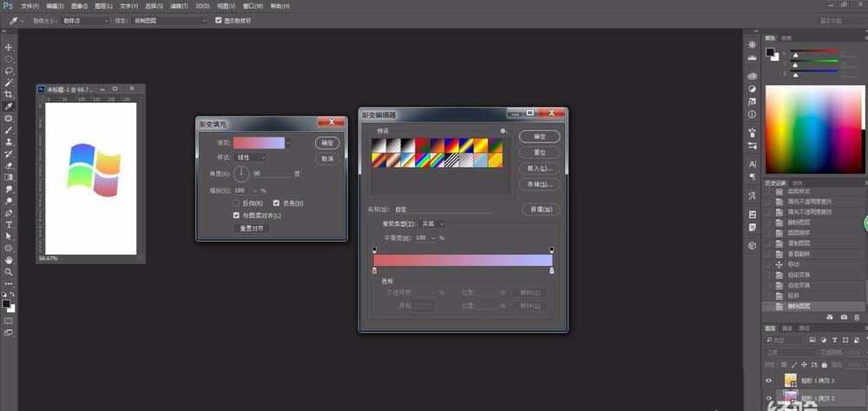Select the Lasso tool
Viewport: 868px width, 411px height.
click(x=9, y=71)
